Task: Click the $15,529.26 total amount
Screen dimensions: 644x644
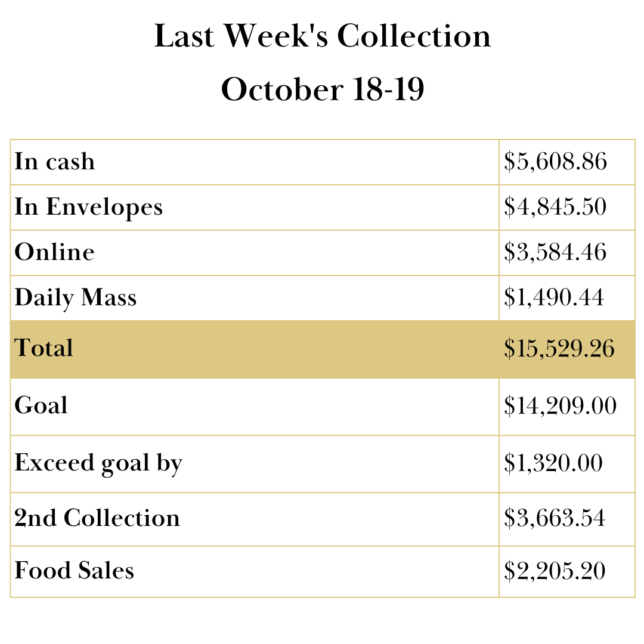Action: 559,349
